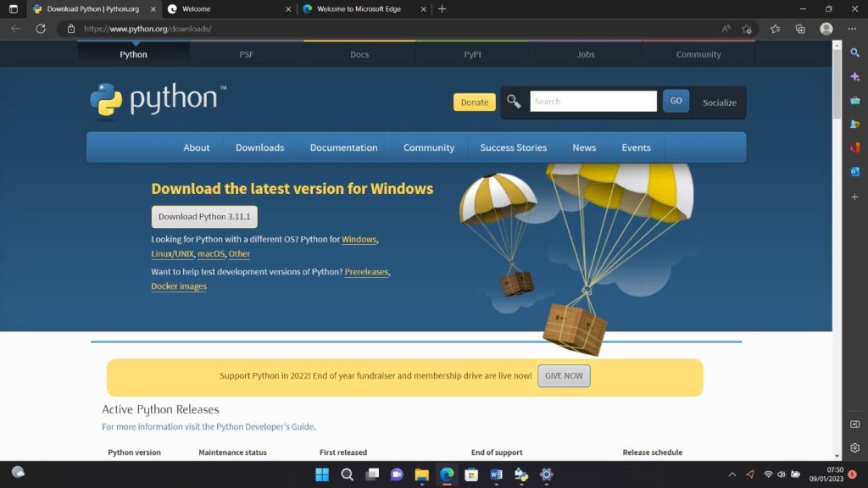Select the PyPI header tab on python.org

point(472,53)
